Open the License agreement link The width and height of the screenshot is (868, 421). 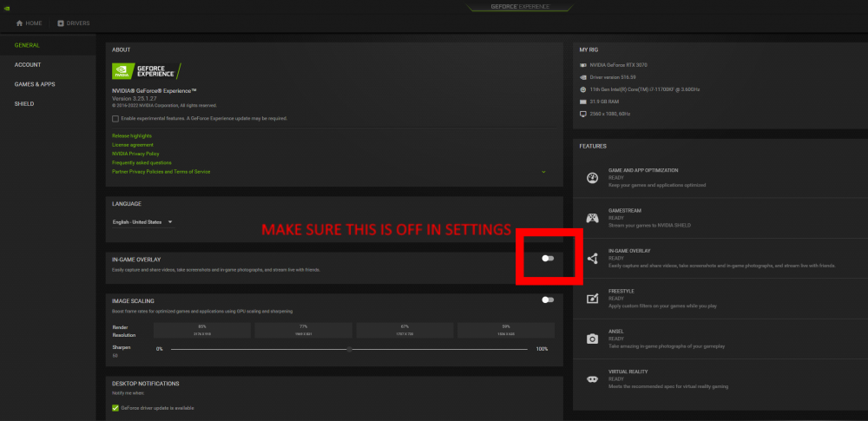[x=133, y=145]
